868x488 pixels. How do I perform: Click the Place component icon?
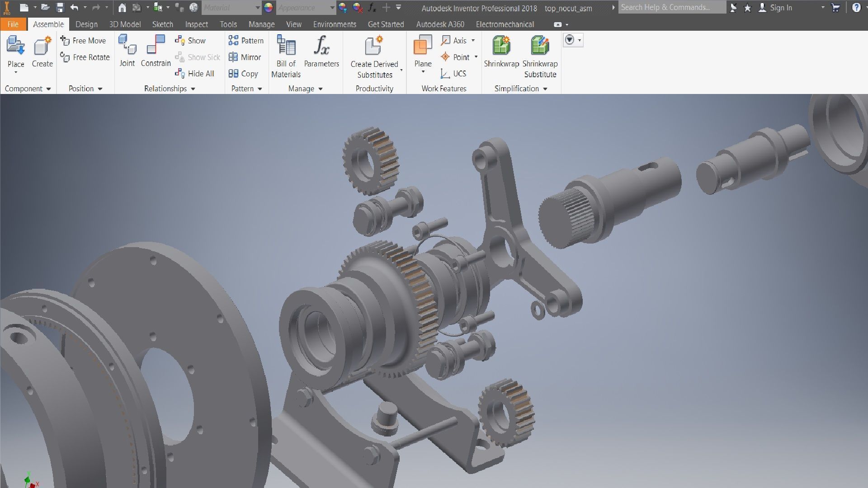click(x=15, y=46)
